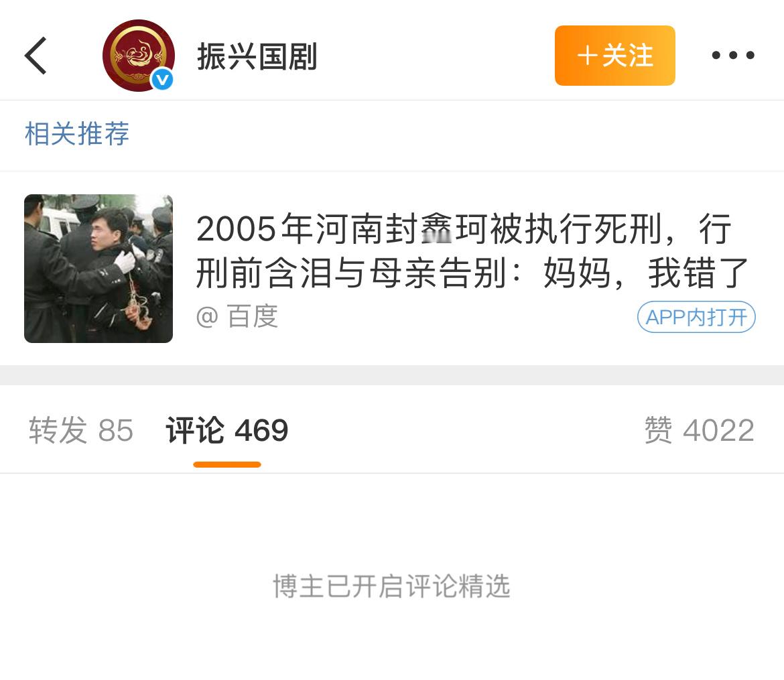Go back using the left arrow icon
The height and width of the screenshot is (680, 784).
click(36, 56)
